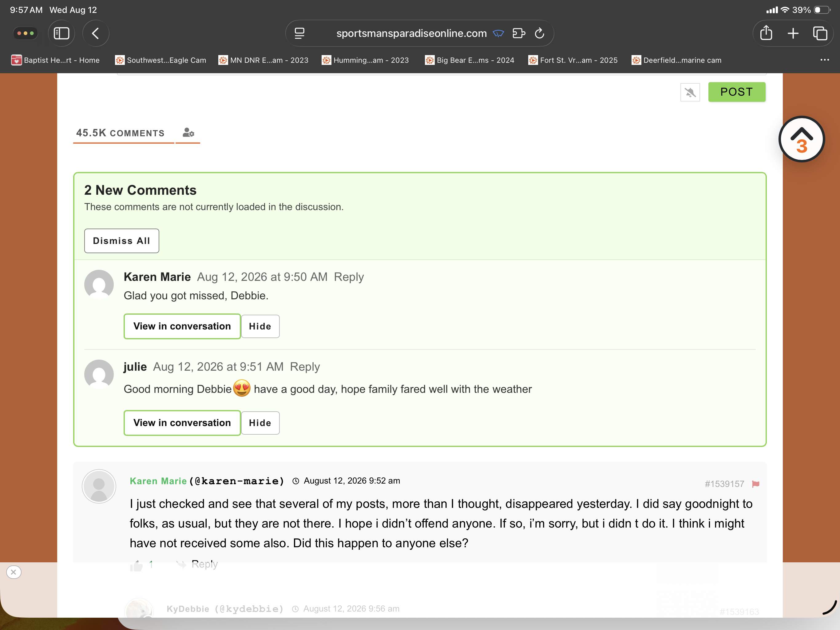Open the Baptist Heart Home bookmark
This screenshot has width=840, height=630.
55,60
